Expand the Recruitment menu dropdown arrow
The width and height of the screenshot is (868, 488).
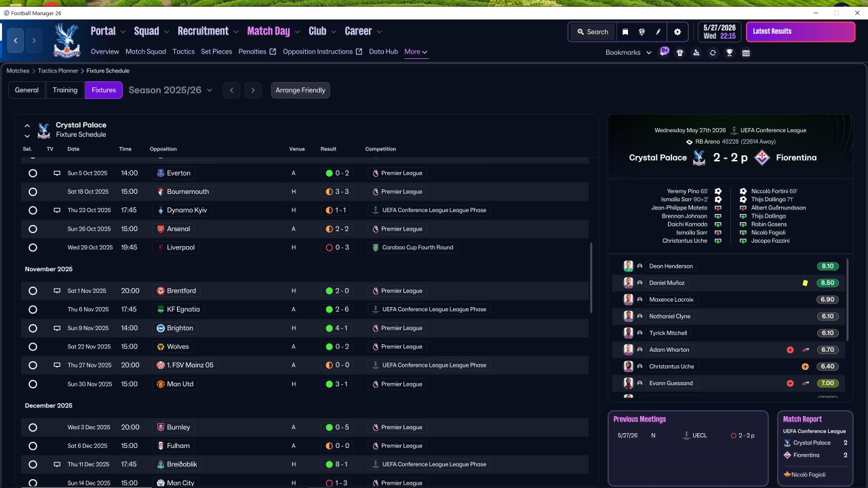pos(236,32)
